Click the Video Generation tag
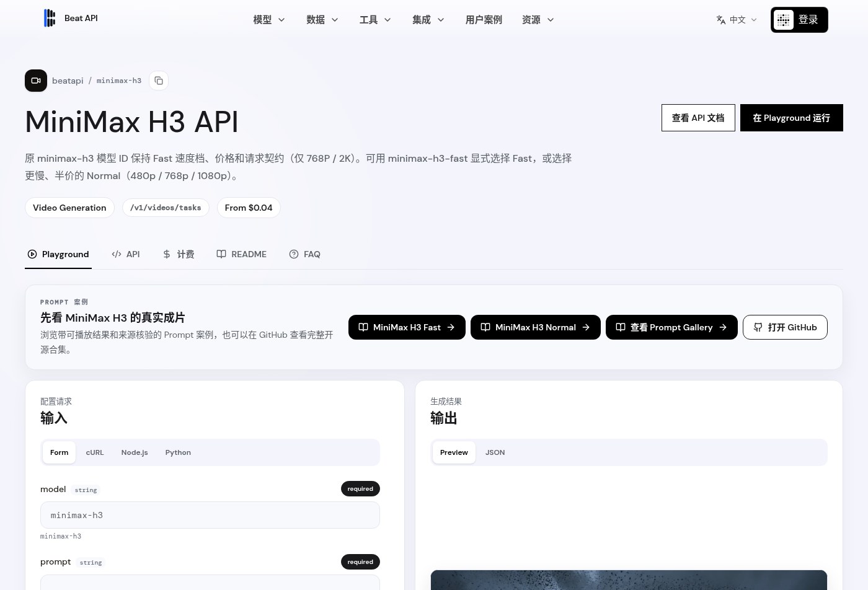 (x=69, y=208)
